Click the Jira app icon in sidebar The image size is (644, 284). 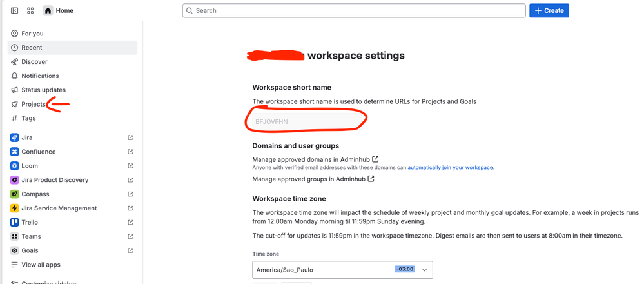[x=15, y=137]
